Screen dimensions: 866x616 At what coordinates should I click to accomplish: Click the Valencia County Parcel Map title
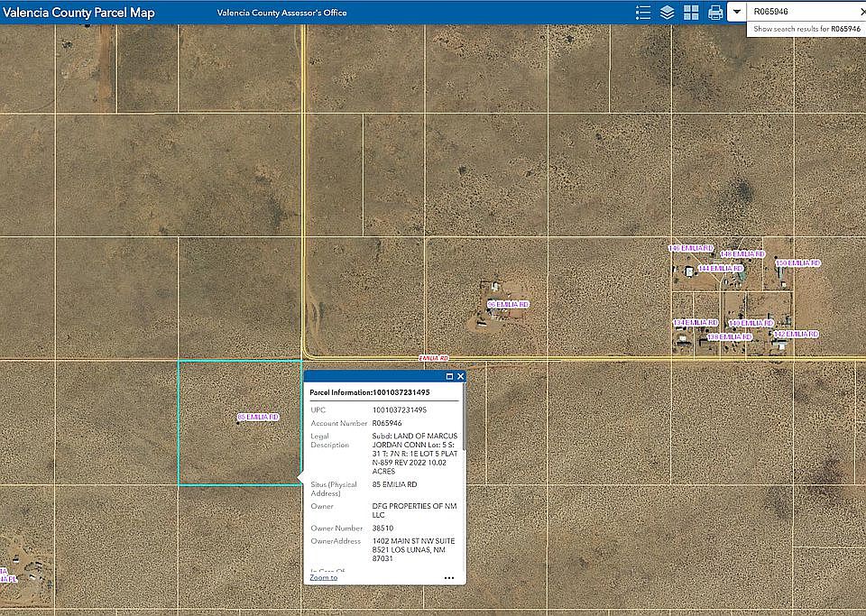click(78, 13)
